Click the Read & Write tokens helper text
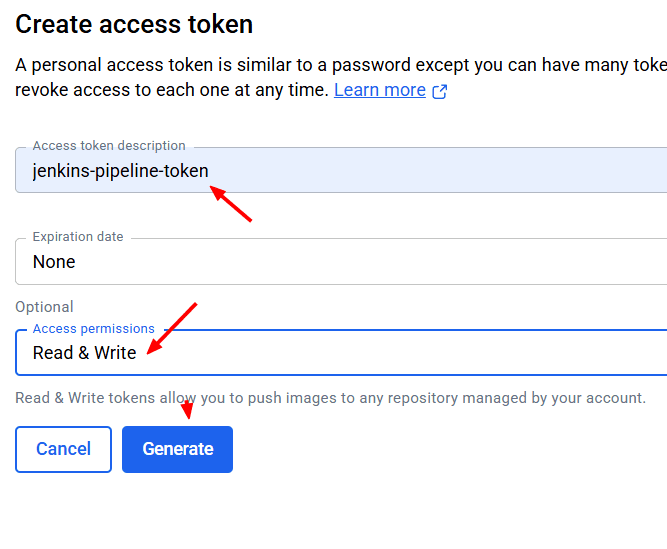The width and height of the screenshot is (667, 549). point(331,398)
